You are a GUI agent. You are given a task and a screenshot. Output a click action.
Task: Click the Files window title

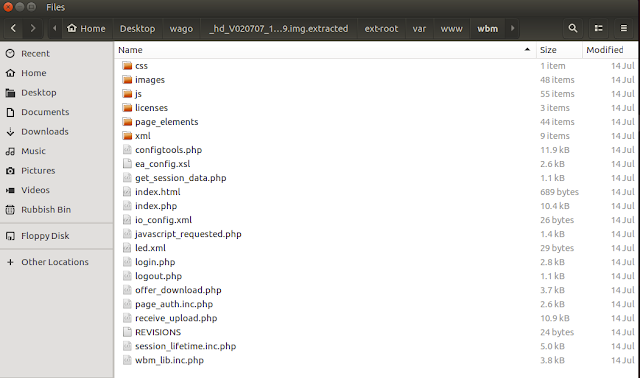pyautogui.click(x=56, y=7)
